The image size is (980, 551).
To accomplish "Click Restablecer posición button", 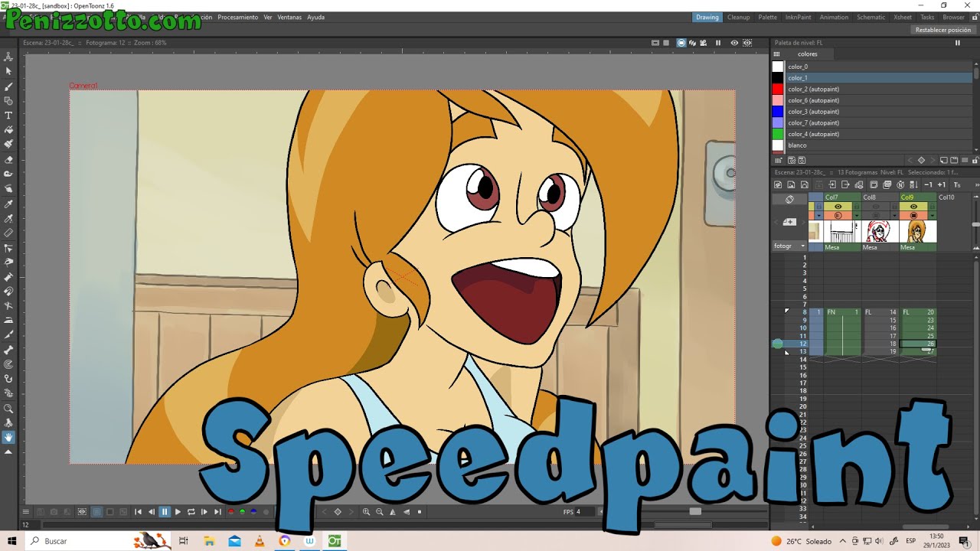I will tap(943, 30).
